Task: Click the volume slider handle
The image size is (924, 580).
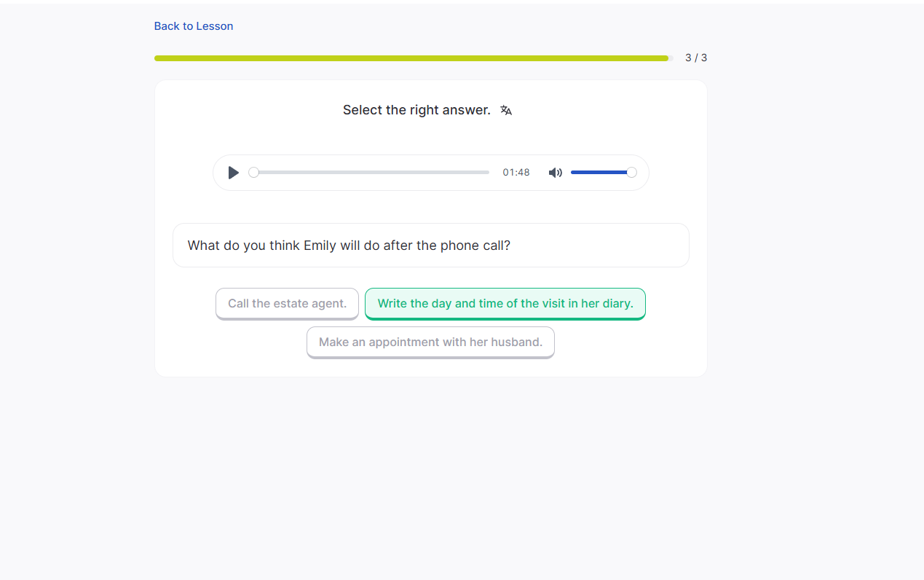Action: click(x=631, y=173)
